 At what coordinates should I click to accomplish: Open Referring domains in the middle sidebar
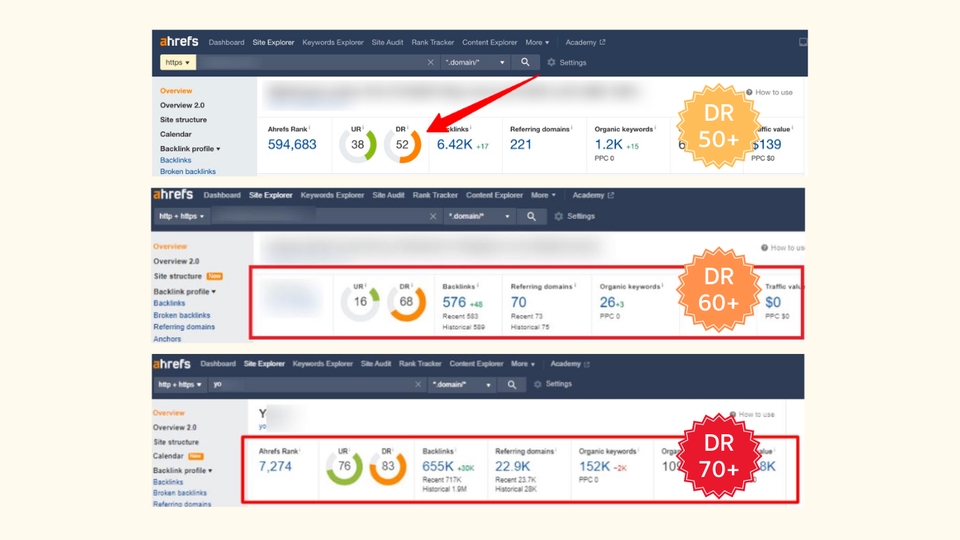184,327
